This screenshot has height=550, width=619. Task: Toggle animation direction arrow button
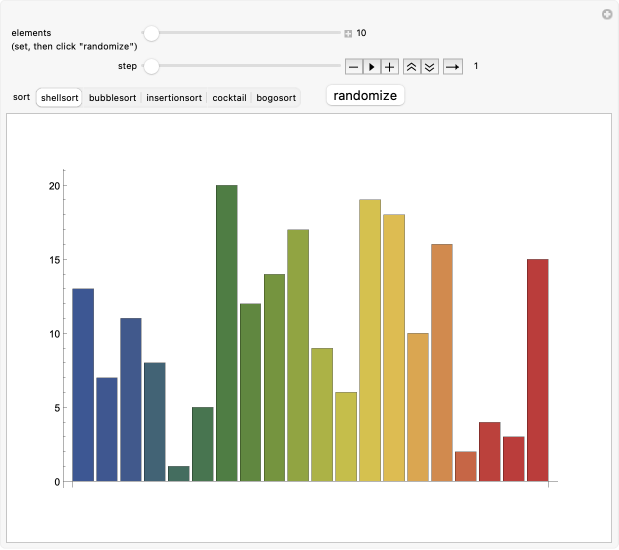point(453,67)
